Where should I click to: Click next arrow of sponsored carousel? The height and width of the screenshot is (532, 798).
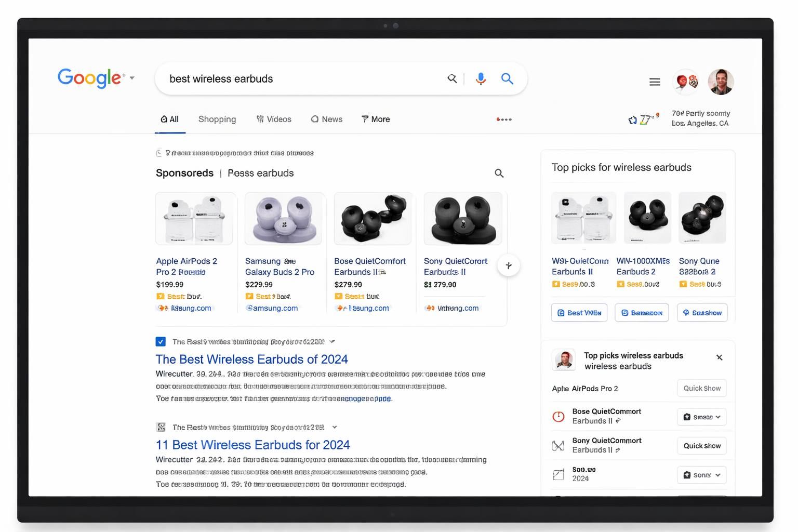point(509,265)
